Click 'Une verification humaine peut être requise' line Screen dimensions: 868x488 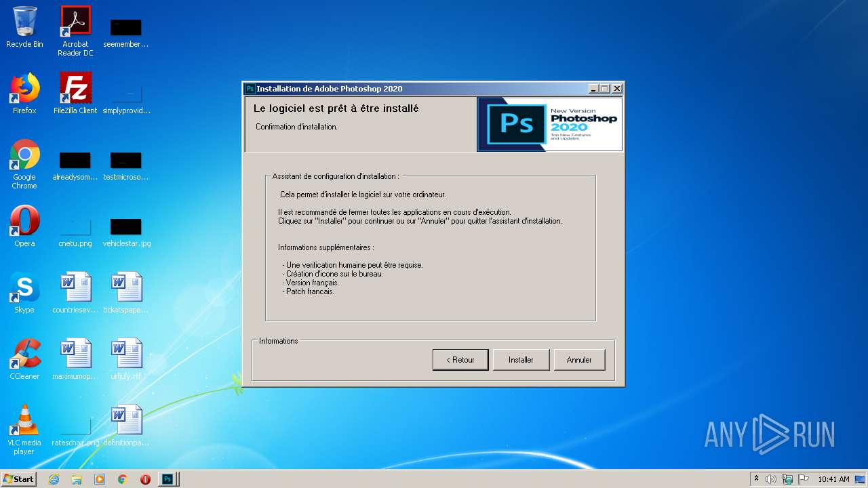point(353,265)
